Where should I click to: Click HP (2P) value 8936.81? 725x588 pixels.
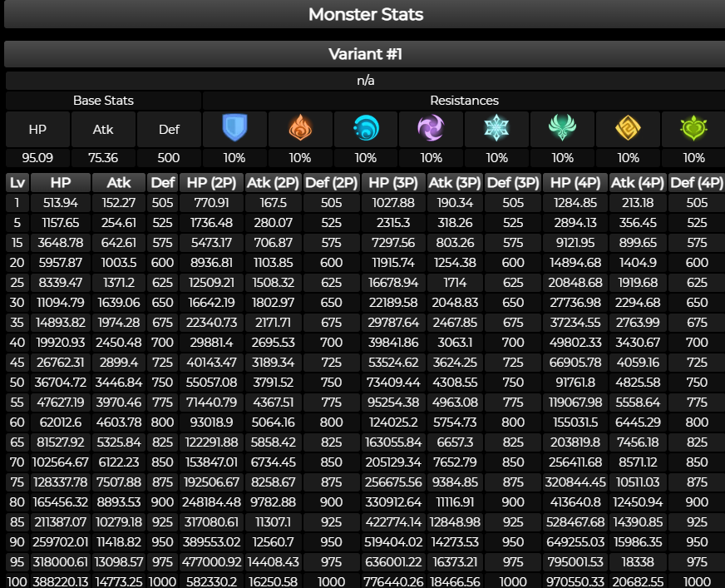(x=211, y=262)
